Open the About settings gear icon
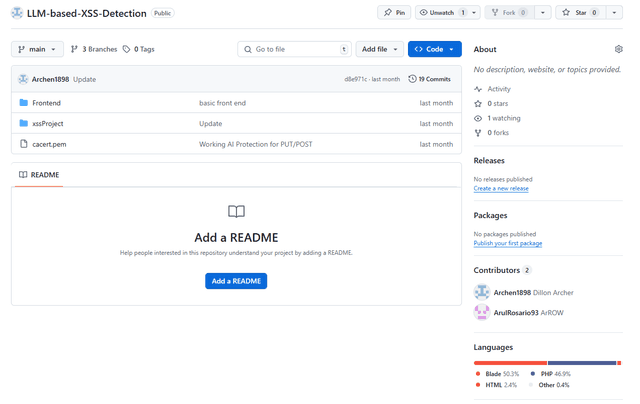This screenshot has height=404, width=640. click(618, 49)
